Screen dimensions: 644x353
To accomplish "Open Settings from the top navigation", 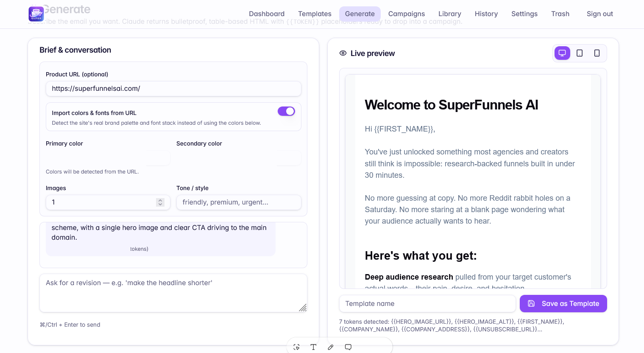I will click(x=524, y=14).
